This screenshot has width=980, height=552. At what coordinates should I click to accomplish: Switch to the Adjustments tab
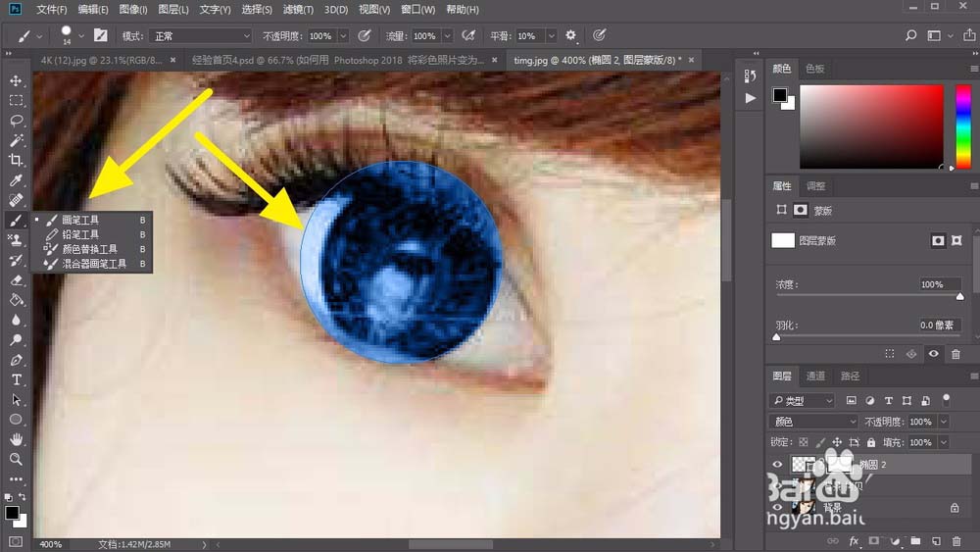click(x=815, y=185)
